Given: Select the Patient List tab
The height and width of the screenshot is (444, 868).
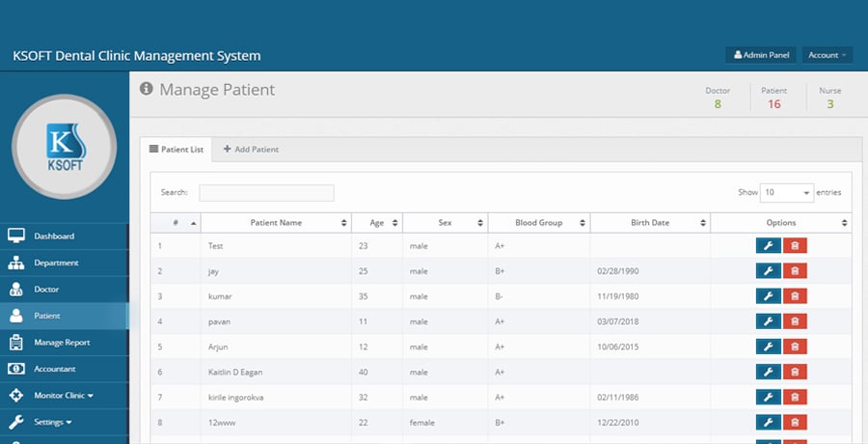Looking at the screenshot, I should click(x=176, y=150).
